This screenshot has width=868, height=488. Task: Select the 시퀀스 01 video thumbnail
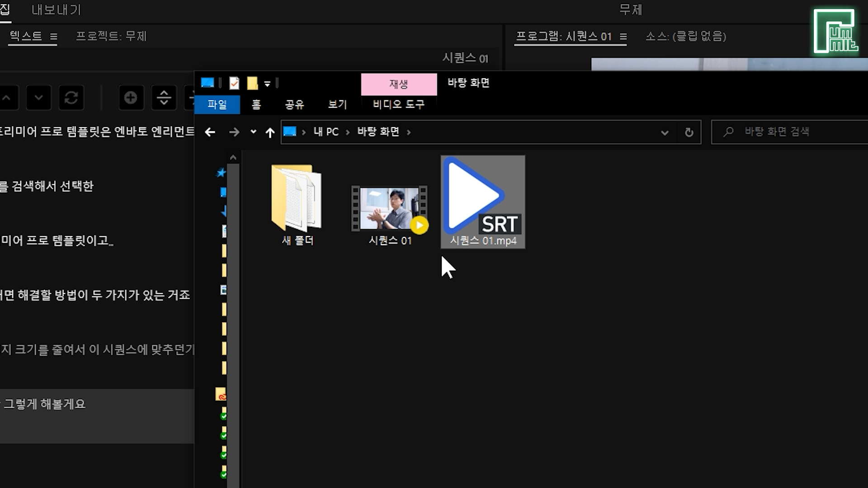click(390, 209)
